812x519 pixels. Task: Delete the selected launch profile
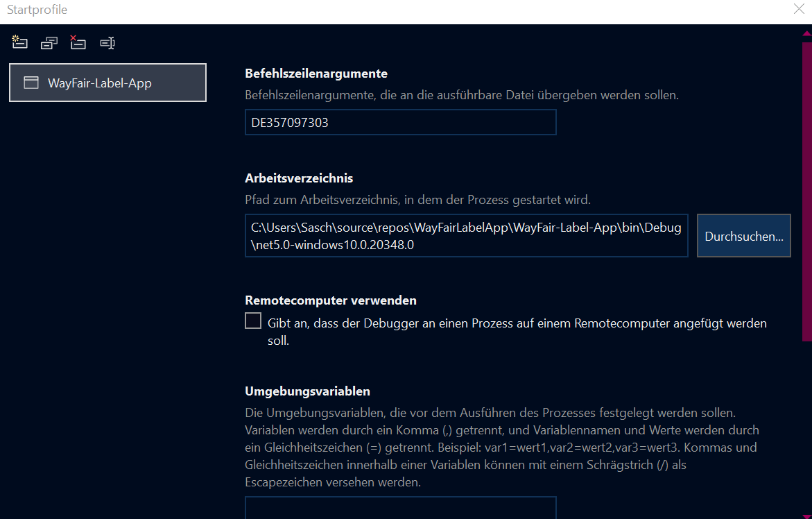click(78, 42)
